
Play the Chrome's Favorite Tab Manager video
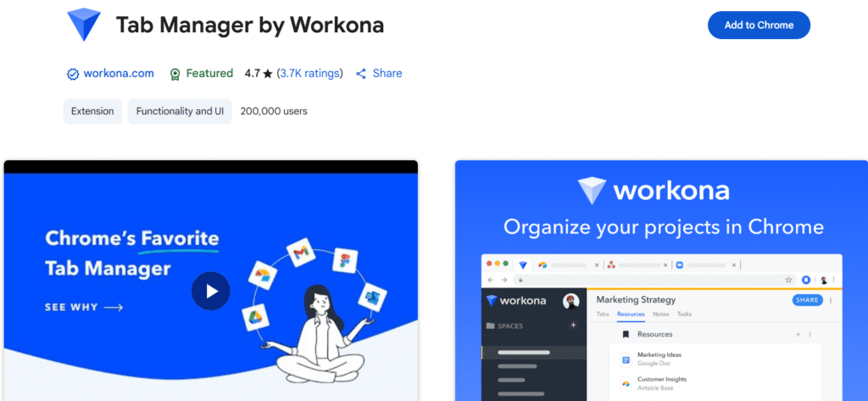point(210,291)
